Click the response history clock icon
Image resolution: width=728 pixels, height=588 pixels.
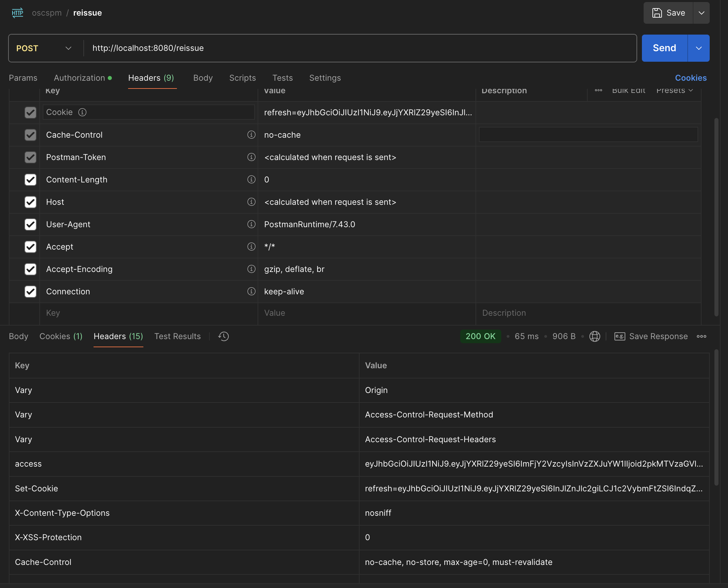pyautogui.click(x=223, y=336)
